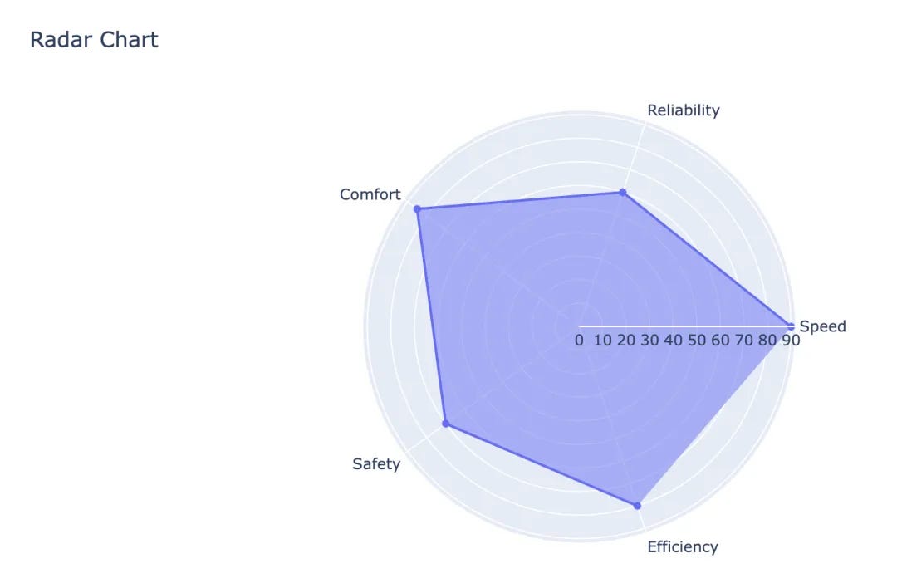Click the 60 radial tick label

[x=720, y=341]
